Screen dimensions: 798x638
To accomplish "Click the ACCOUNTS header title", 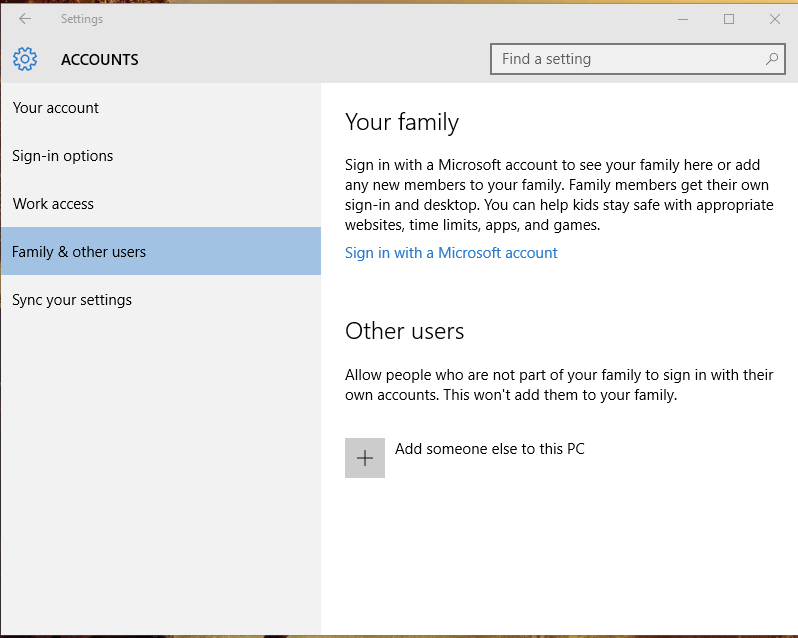I will [x=100, y=60].
